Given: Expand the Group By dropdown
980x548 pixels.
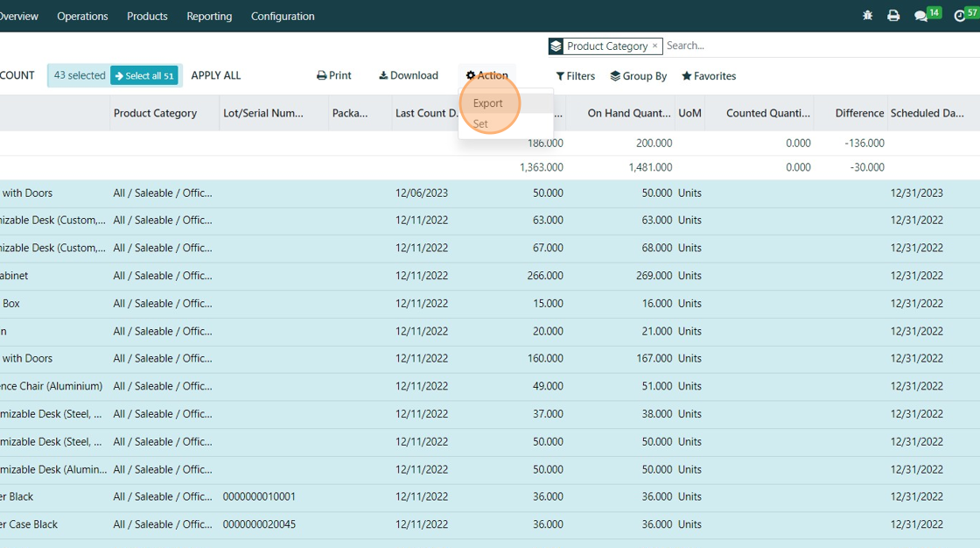Looking at the screenshot, I should pyautogui.click(x=639, y=76).
